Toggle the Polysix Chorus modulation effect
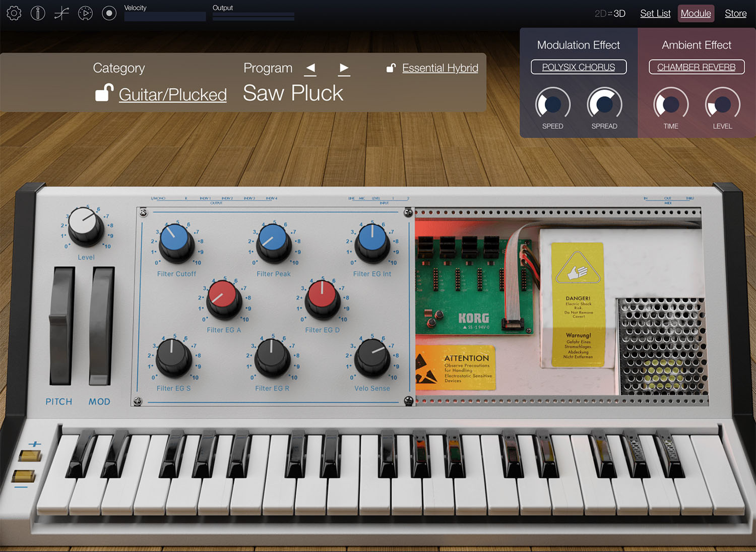The image size is (756, 552). tap(578, 67)
